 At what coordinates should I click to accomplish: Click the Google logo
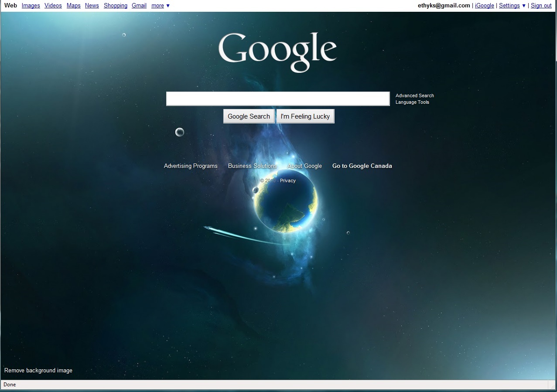(x=277, y=51)
